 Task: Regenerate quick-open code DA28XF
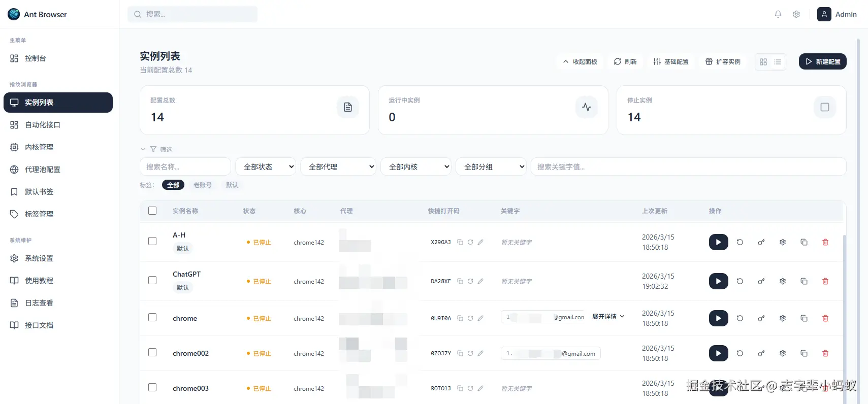[x=470, y=281]
